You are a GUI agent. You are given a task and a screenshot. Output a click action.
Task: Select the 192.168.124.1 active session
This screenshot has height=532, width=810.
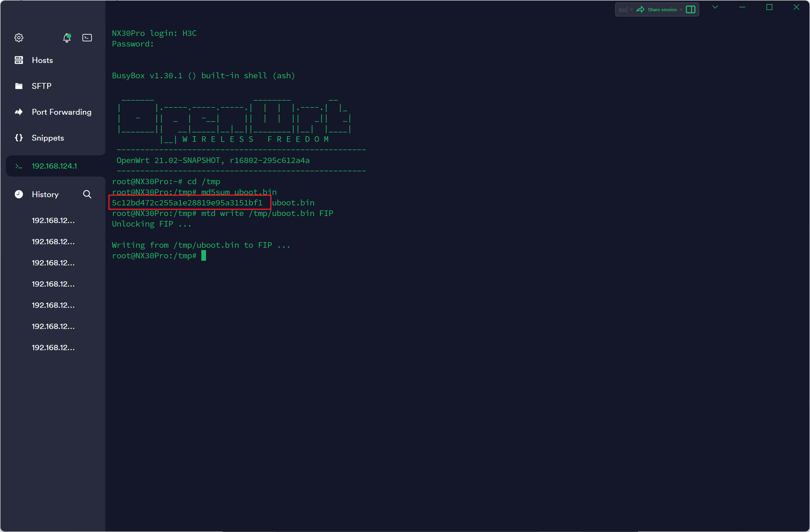tap(54, 166)
